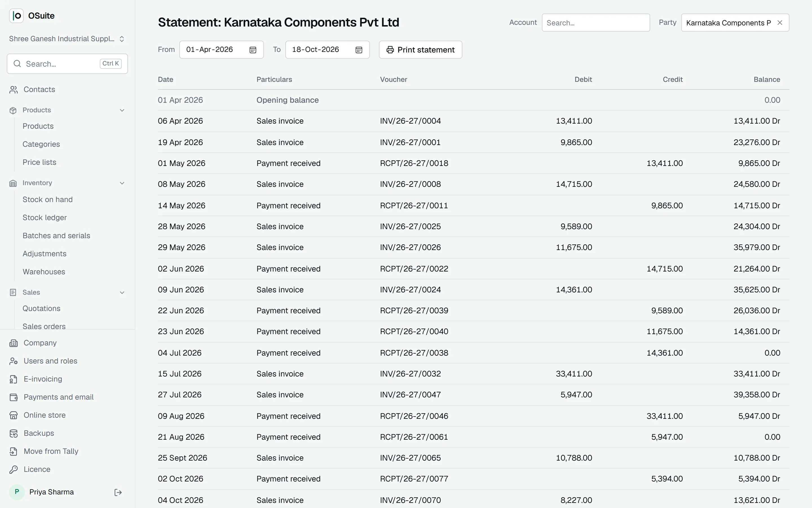
Task: Click voucher RCPT/26-27/0018
Action: pyautogui.click(x=414, y=163)
